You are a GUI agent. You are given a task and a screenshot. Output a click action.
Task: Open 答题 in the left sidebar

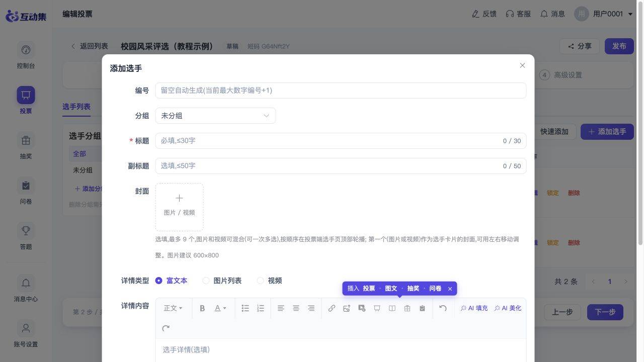pyautogui.click(x=26, y=236)
